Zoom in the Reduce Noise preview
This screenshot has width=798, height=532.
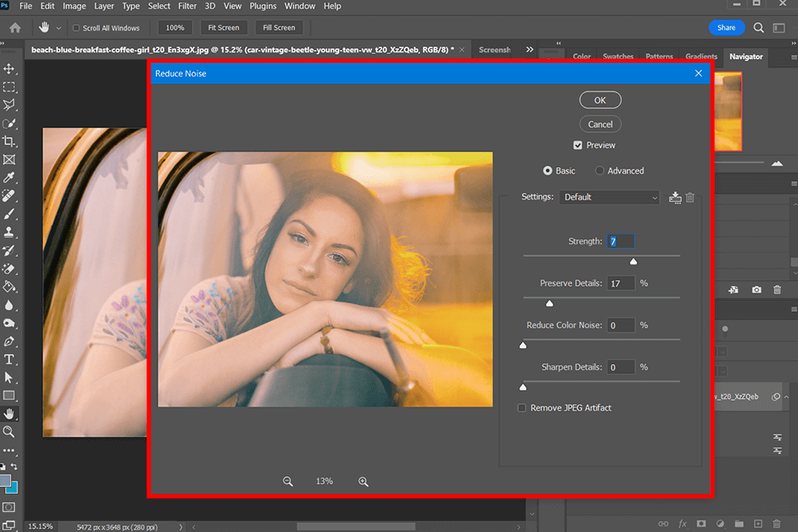[x=363, y=481]
